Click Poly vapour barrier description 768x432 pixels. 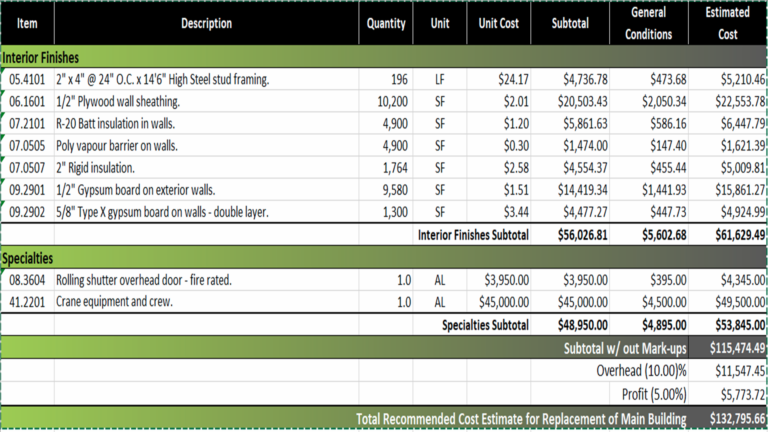point(117,145)
